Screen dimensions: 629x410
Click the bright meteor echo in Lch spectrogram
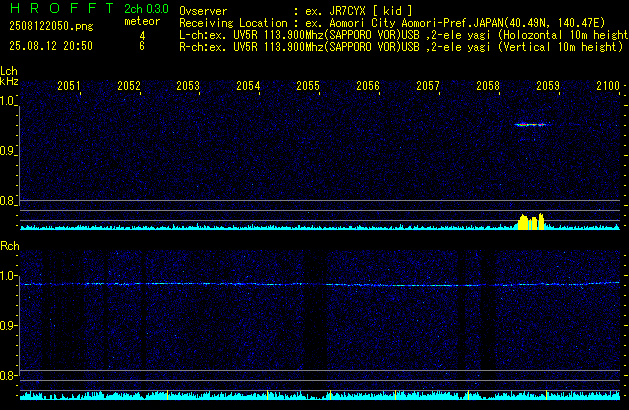click(530, 125)
